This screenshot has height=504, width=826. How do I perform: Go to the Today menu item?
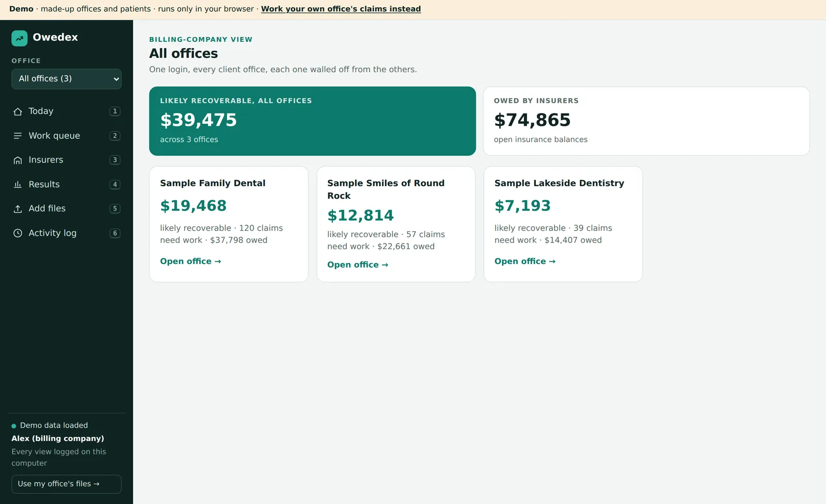(67, 111)
